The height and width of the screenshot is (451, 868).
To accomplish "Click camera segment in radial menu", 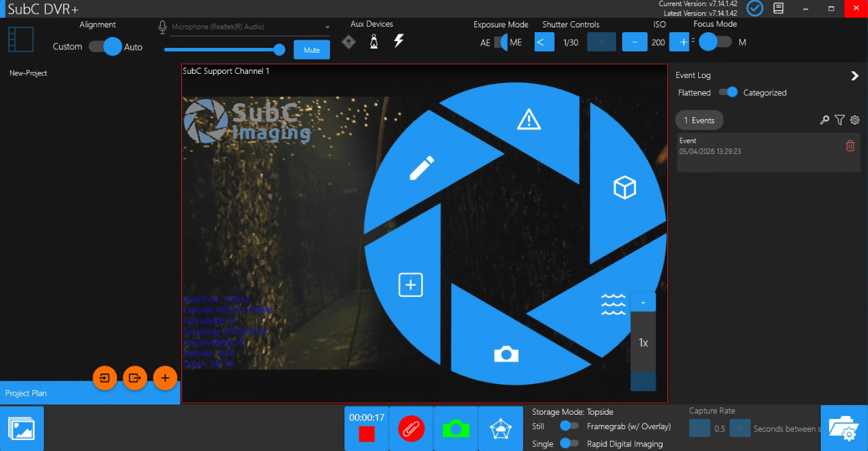I will [x=506, y=353].
